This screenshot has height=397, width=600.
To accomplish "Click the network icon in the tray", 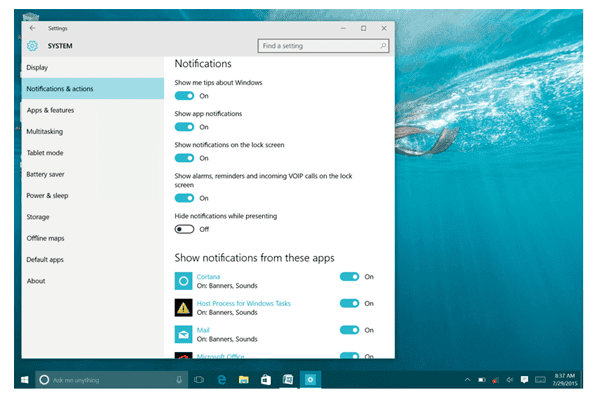I will pos(496,380).
